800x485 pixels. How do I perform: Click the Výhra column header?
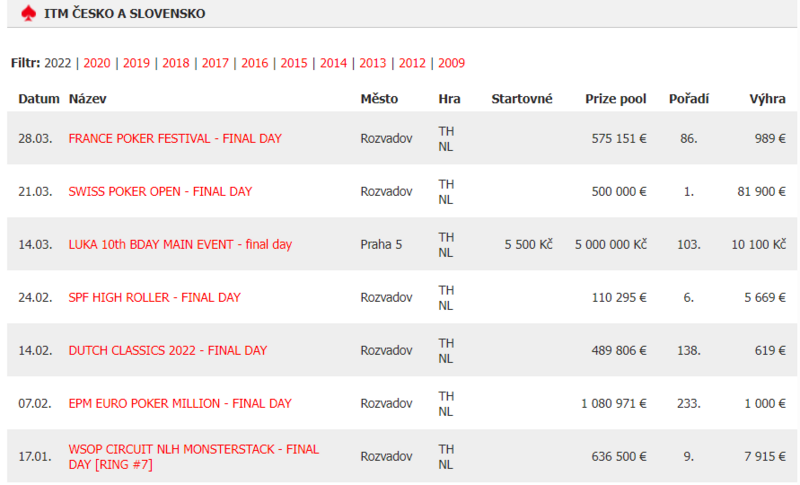tap(767, 99)
